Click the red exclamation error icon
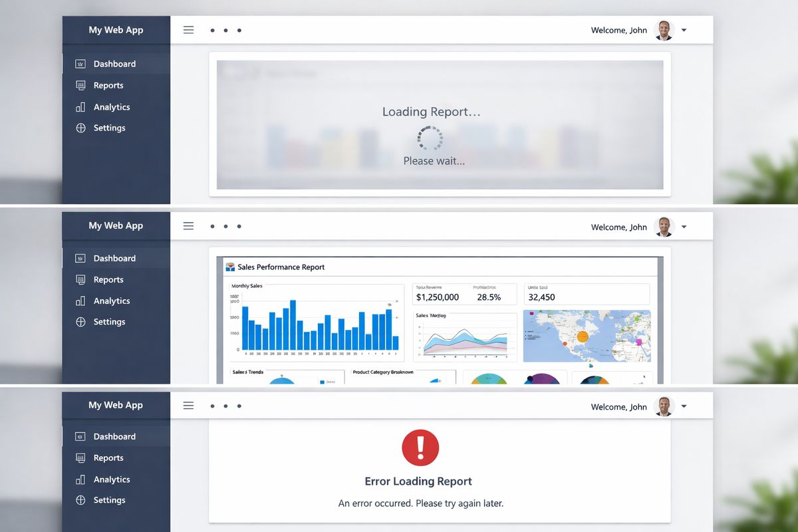This screenshot has width=798, height=532. pyautogui.click(x=420, y=448)
